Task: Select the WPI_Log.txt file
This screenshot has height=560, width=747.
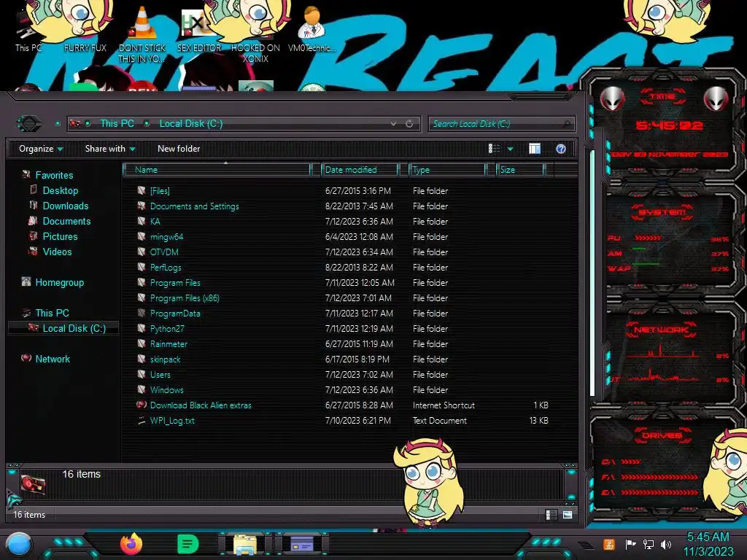Action: 172,421
